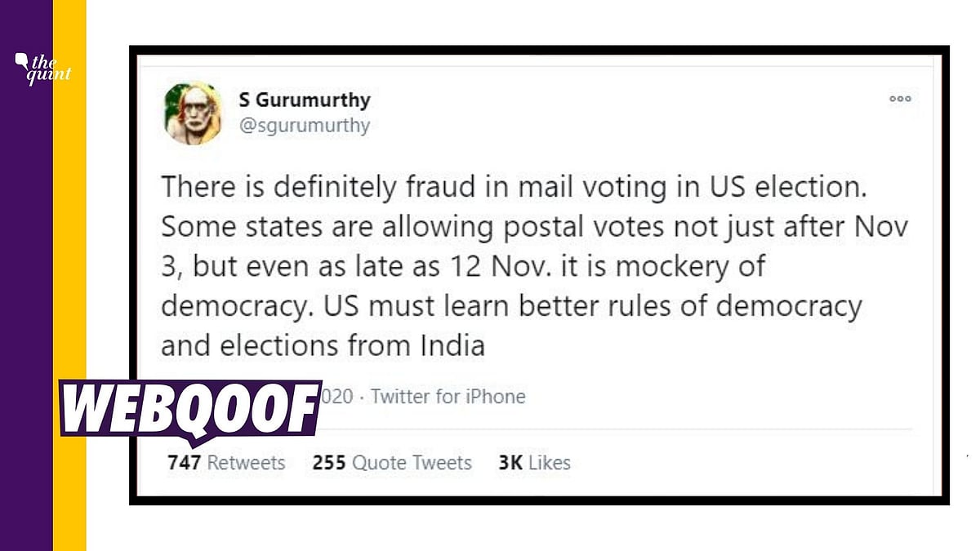Click the S Gurumurthy display name

click(304, 100)
